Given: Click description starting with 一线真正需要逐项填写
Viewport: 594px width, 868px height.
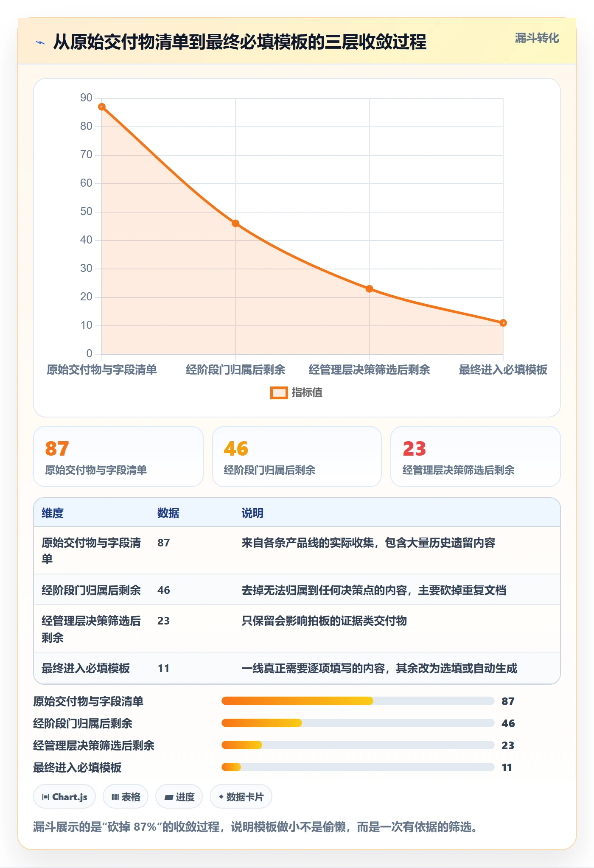Looking at the screenshot, I should coord(379,669).
